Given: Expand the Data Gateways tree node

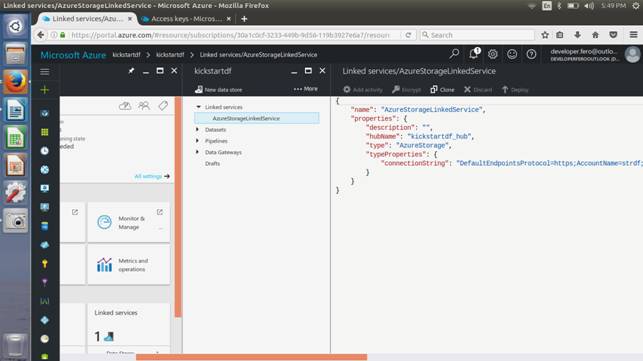Looking at the screenshot, I should click(x=198, y=152).
